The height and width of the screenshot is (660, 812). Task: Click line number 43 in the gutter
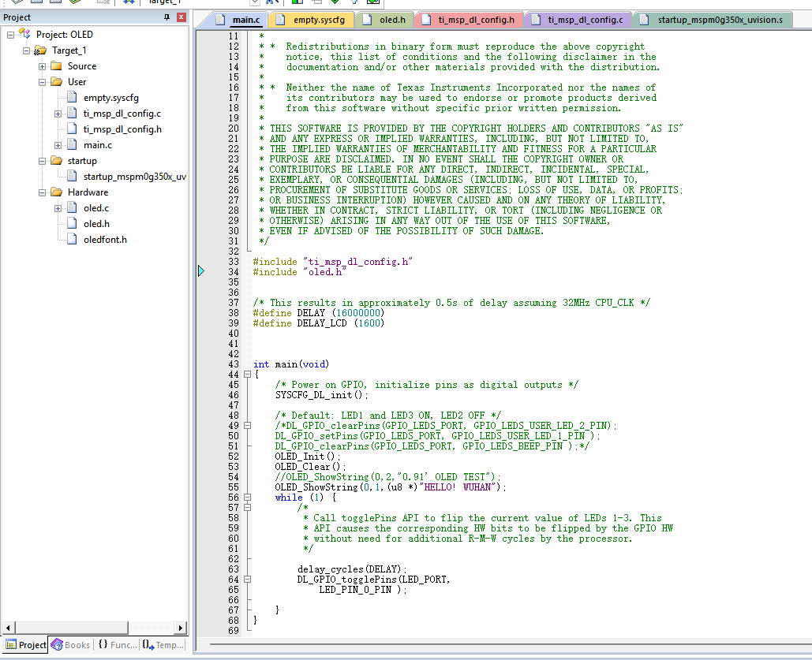point(234,364)
